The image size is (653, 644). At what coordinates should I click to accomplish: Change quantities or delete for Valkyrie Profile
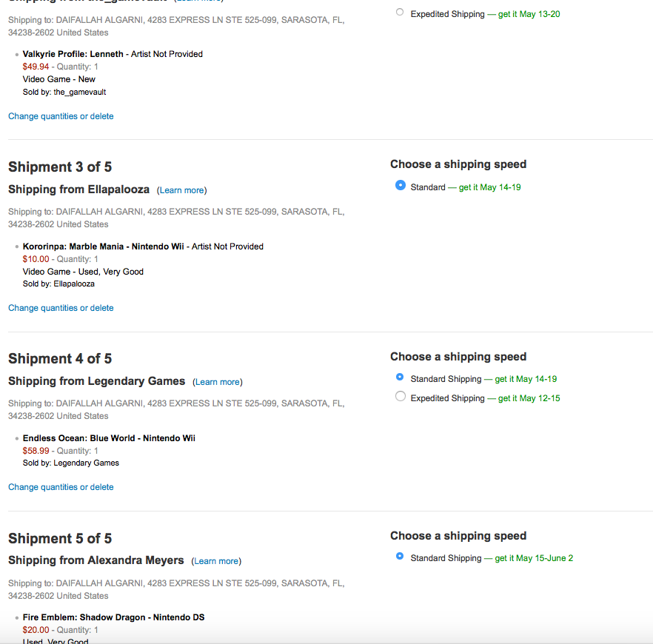click(x=61, y=116)
